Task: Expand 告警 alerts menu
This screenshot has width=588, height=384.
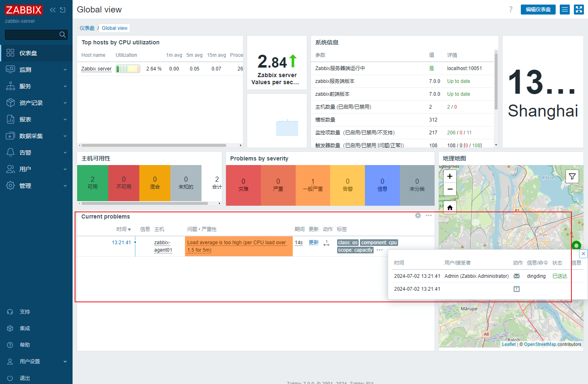Action: (36, 153)
